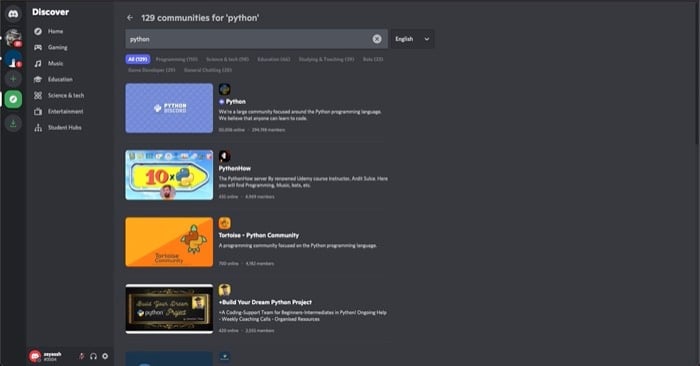Open +Build Your Dream Python Project title
The image size is (700, 366).
click(265, 302)
